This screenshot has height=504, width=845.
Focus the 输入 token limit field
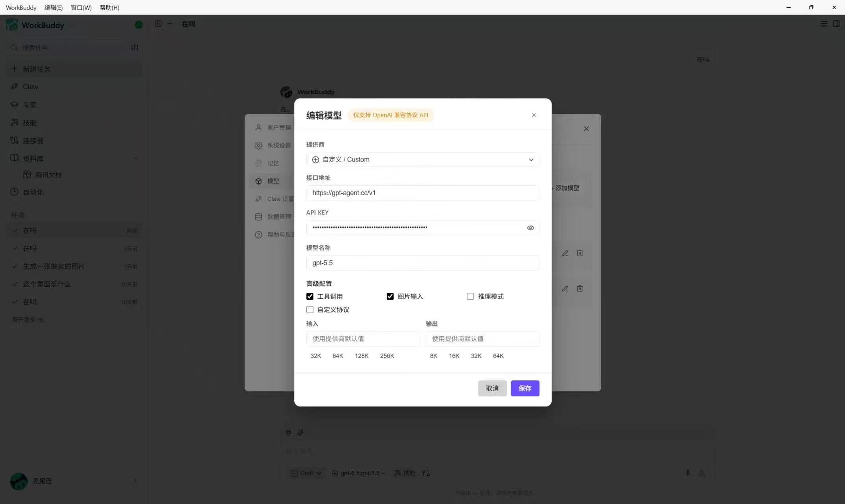[363, 339]
